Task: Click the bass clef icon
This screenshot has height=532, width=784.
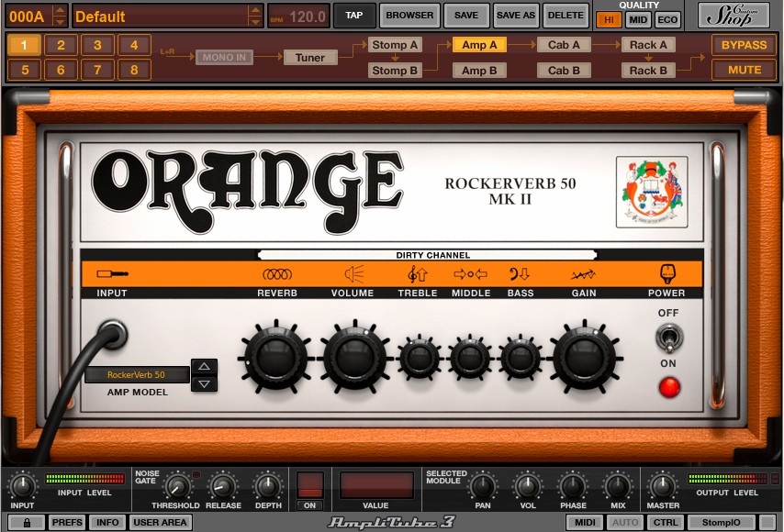Action: [520, 273]
